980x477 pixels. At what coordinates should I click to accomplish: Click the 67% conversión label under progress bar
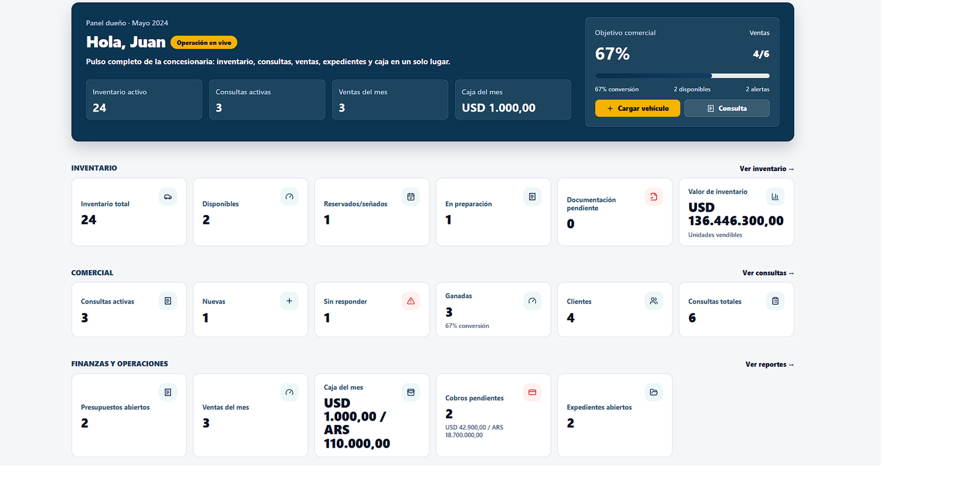tap(617, 90)
